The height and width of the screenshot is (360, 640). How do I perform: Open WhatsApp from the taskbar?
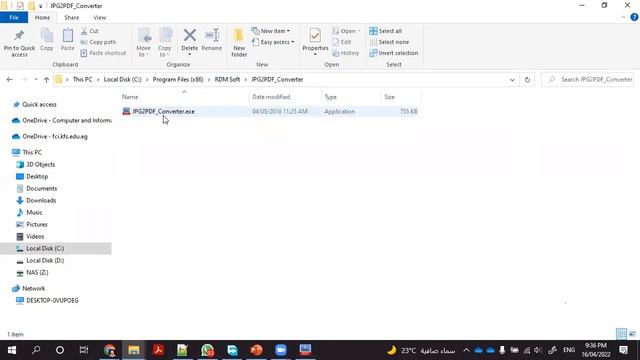coord(207,350)
